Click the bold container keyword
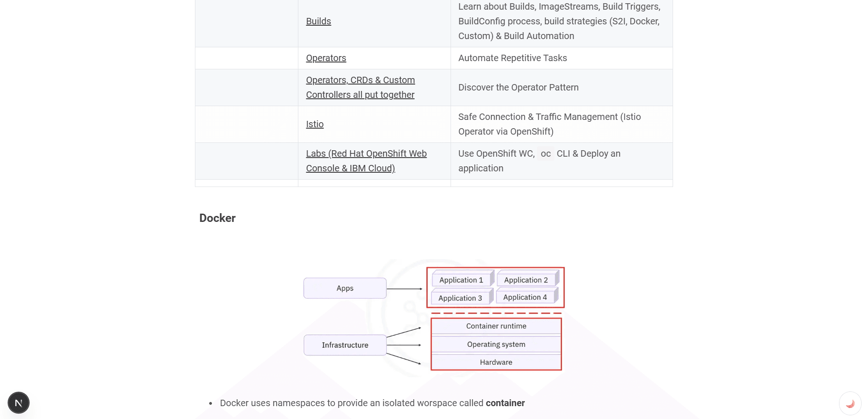 (505, 403)
